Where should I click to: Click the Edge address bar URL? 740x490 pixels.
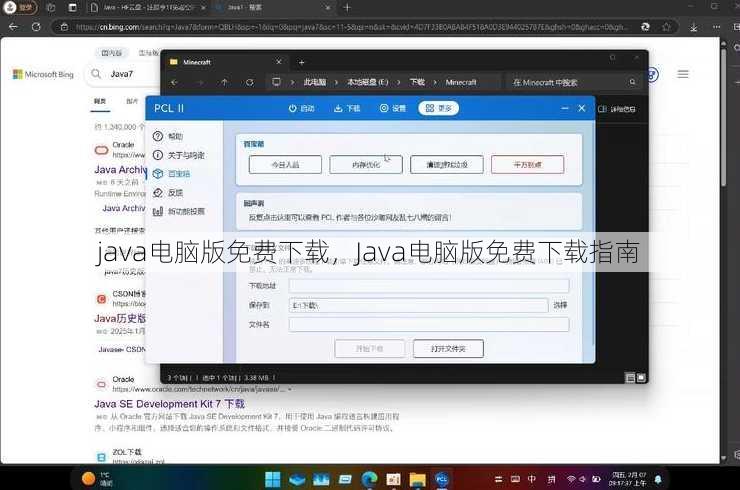[x=352, y=27]
